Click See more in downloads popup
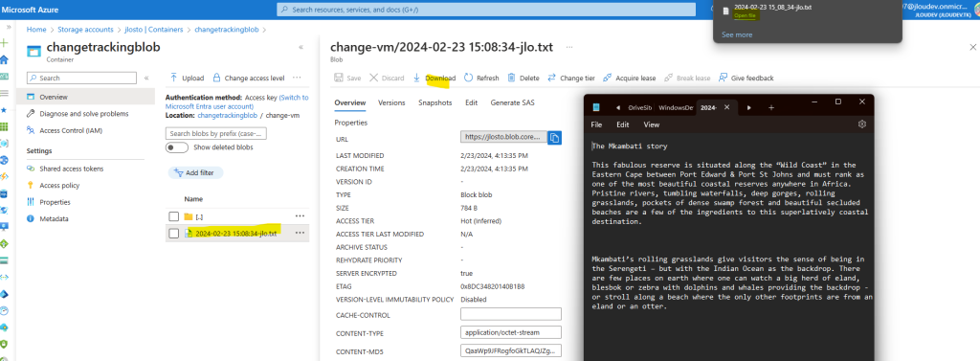 [737, 35]
